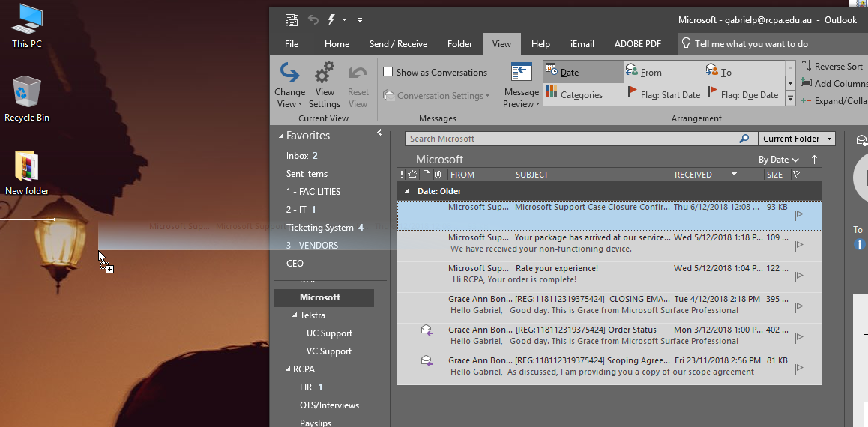Click the Reverse Sort button
Screen dimensions: 868x427
(x=831, y=67)
